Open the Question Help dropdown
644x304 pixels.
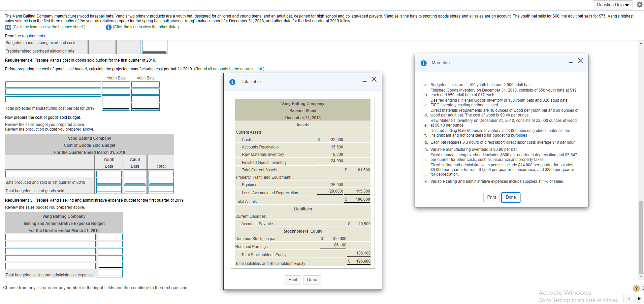click(x=613, y=5)
